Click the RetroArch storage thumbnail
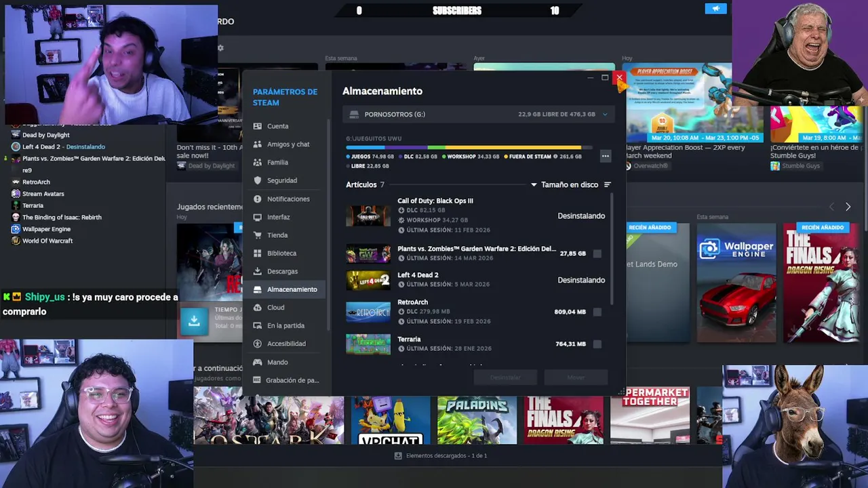The width and height of the screenshot is (868, 488). click(368, 312)
